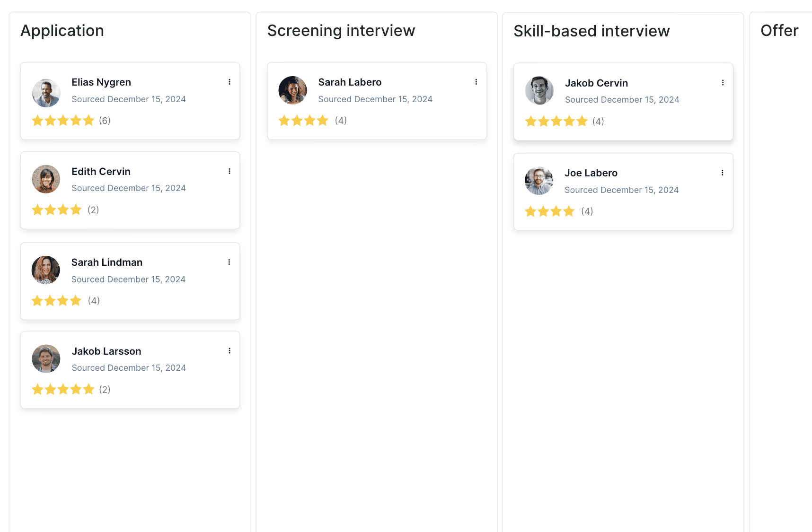Image resolution: width=812 pixels, height=532 pixels.
Task: Click Elias Nygren's profile photo
Action: (46, 93)
